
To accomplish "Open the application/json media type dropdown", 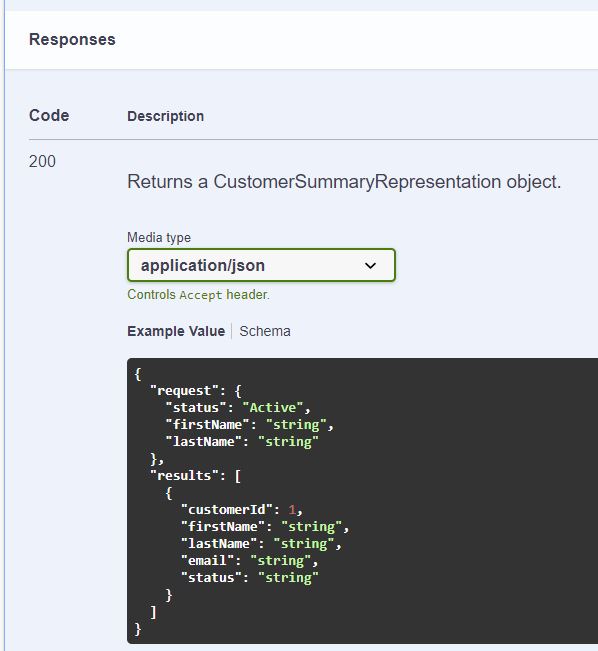I will pos(261,265).
